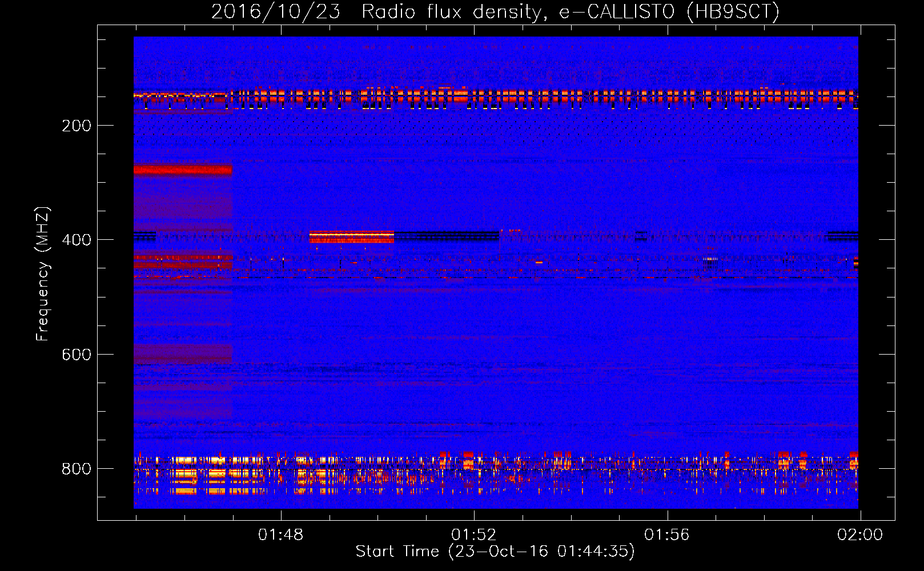Click the 01:56 time tick label
Screen dimensions: 924x571
[667, 535]
